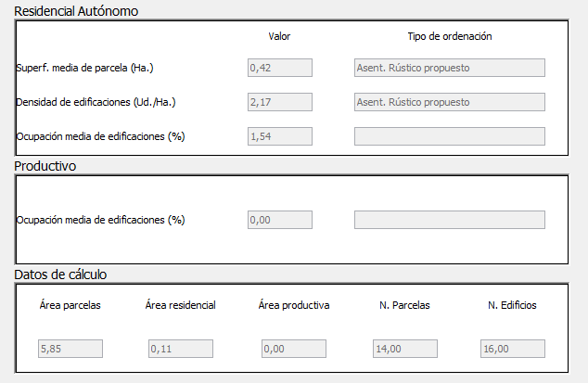The height and width of the screenshot is (383, 588).
Task: Click the Tipo de ordenación column header
Action: 450,36
